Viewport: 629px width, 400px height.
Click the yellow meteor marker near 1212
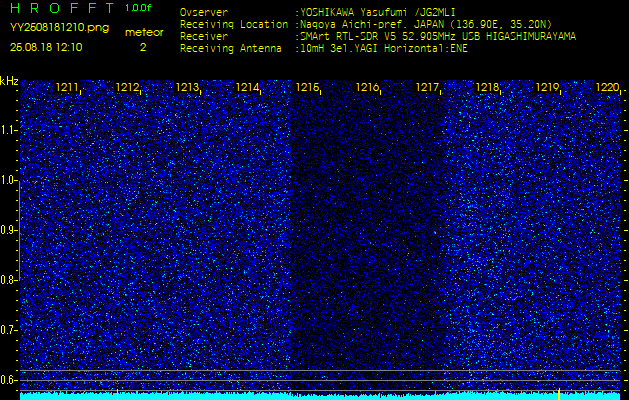pos(117,394)
